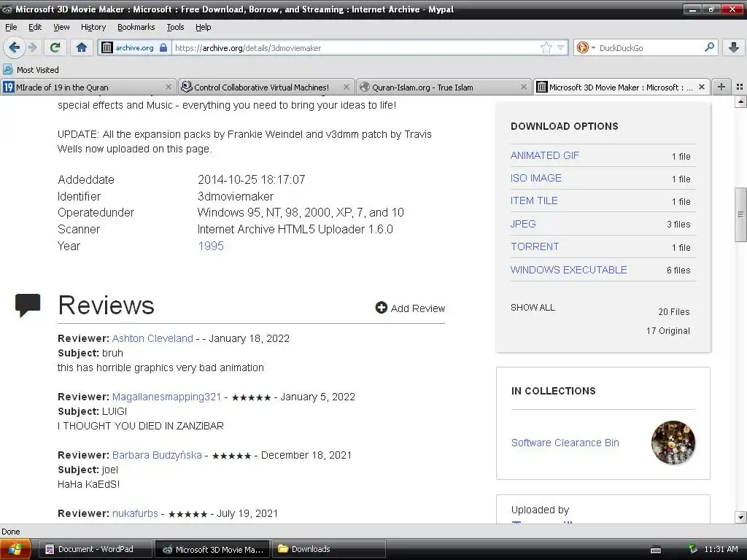
Task: Expand WINDOWS EXECUTABLE download files
Action: click(x=568, y=270)
